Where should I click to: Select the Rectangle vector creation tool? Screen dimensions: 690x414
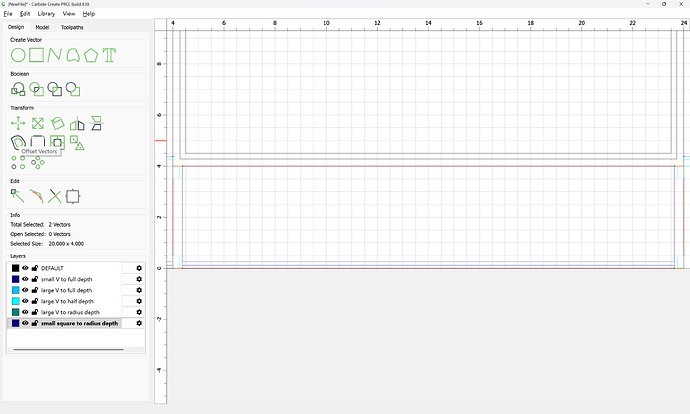pos(36,55)
